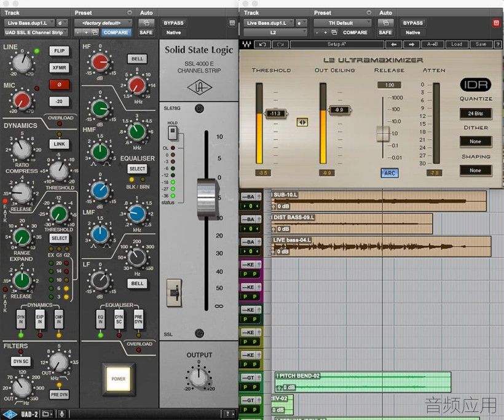Open the Preset menu arrow in SSL header

[130, 12]
